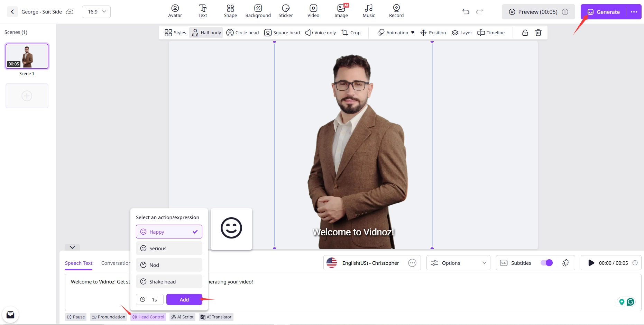Image resolution: width=644 pixels, height=325 pixels.
Task: Open the 16:9 aspect ratio dropdown
Action: coord(96,12)
